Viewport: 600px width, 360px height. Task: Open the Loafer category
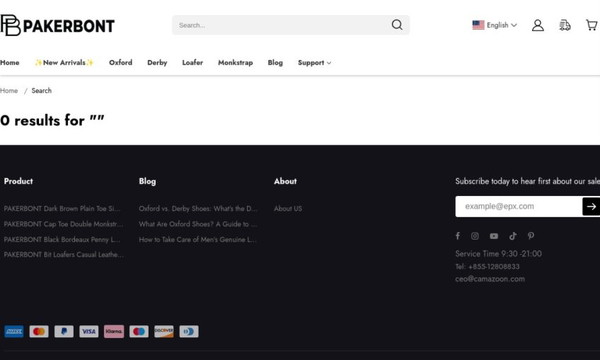pyautogui.click(x=192, y=62)
